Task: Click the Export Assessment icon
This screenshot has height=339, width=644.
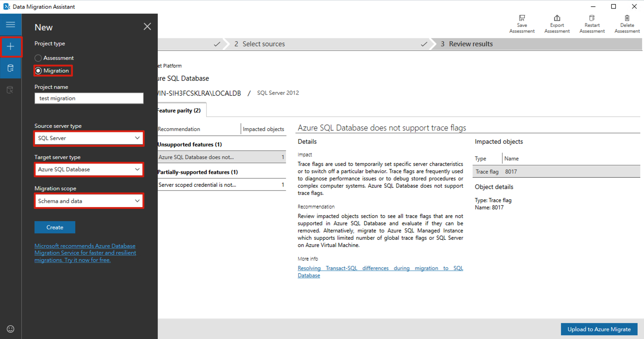Action: [557, 19]
